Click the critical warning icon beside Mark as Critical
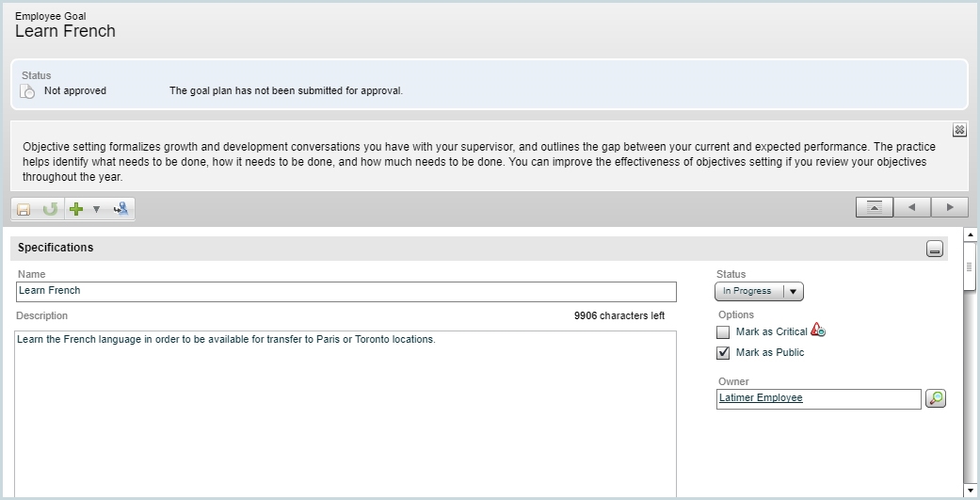 pos(818,331)
